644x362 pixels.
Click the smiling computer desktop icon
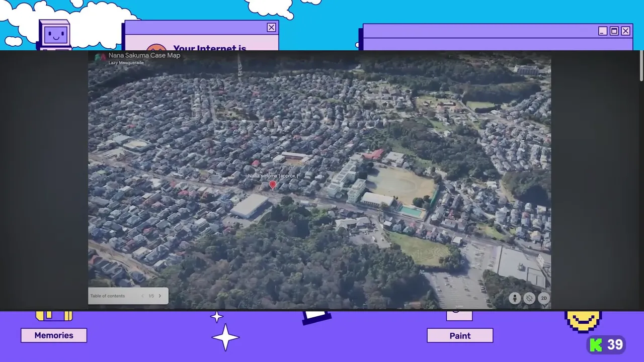pyautogui.click(x=55, y=35)
